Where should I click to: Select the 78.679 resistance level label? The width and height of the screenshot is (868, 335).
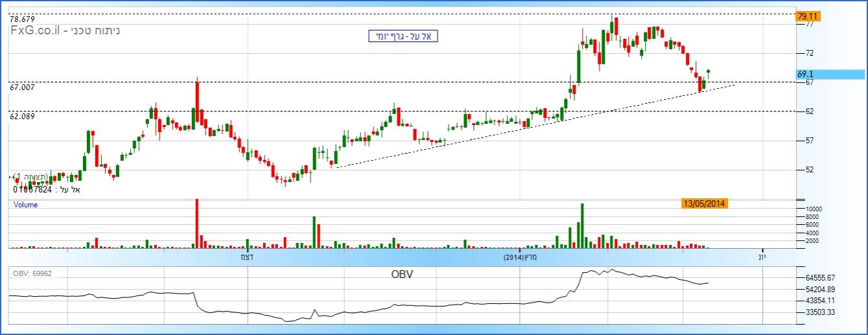point(23,19)
